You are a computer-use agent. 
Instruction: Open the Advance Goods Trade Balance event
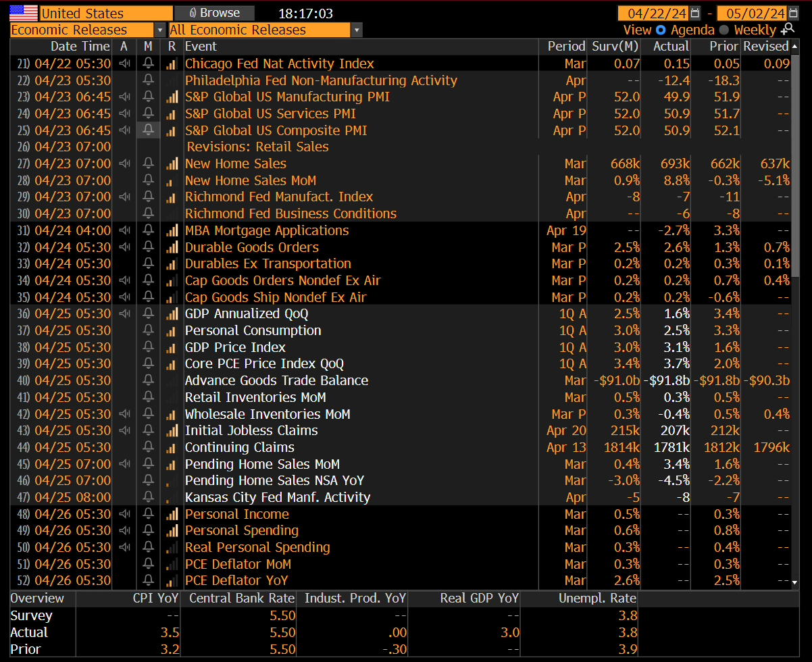click(x=276, y=381)
